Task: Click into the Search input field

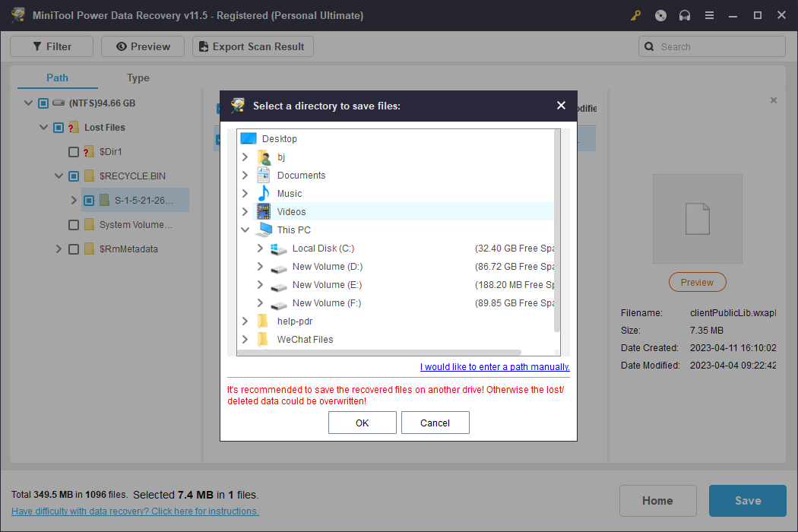Action: pyautogui.click(x=711, y=46)
